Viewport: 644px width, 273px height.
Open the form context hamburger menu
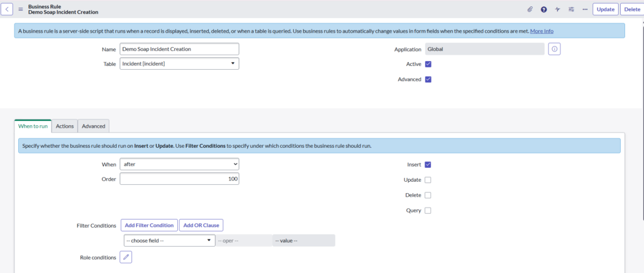tap(21, 9)
